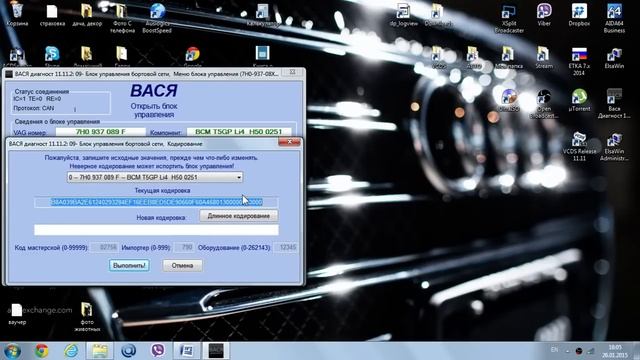This screenshot has width=640, height=360.
Task: Open the Mail.ru agent taskbar icon
Action: (129, 351)
